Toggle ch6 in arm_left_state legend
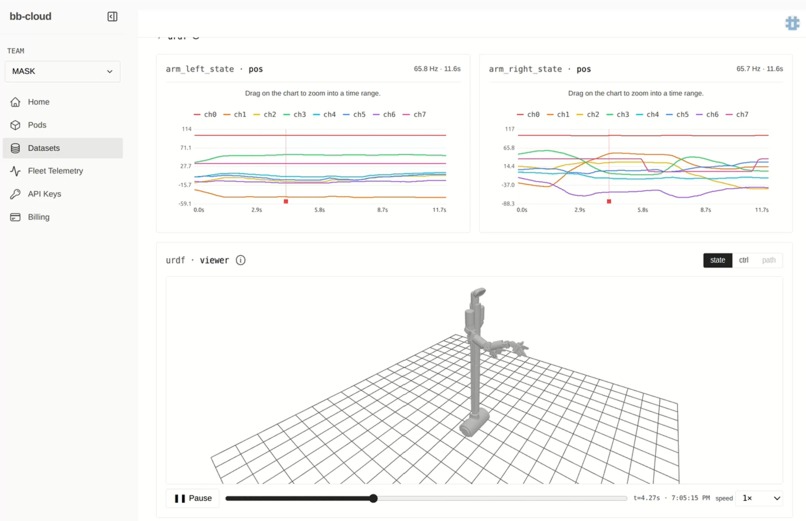The height and width of the screenshot is (521, 806). pyautogui.click(x=384, y=115)
